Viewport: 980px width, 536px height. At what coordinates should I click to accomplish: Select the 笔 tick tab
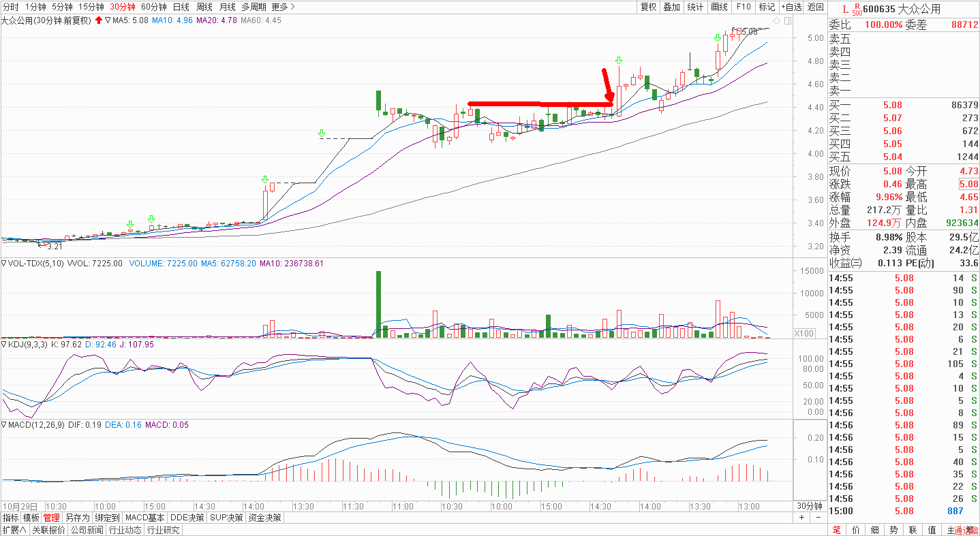pos(837,530)
